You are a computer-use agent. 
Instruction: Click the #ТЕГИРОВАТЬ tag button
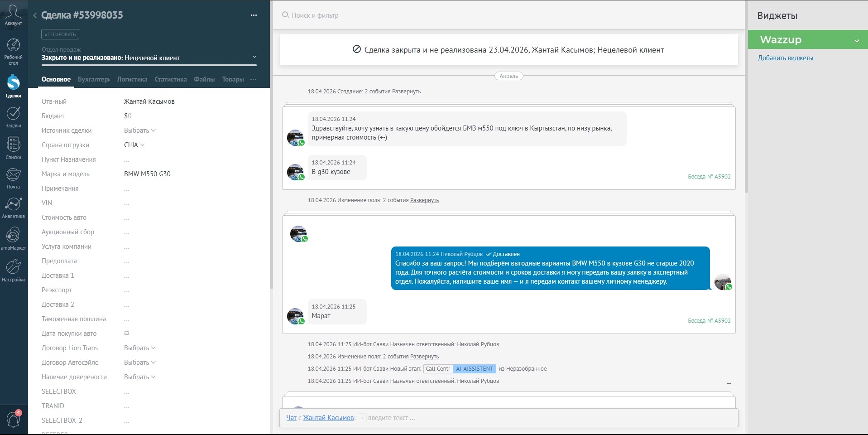[x=60, y=34]
